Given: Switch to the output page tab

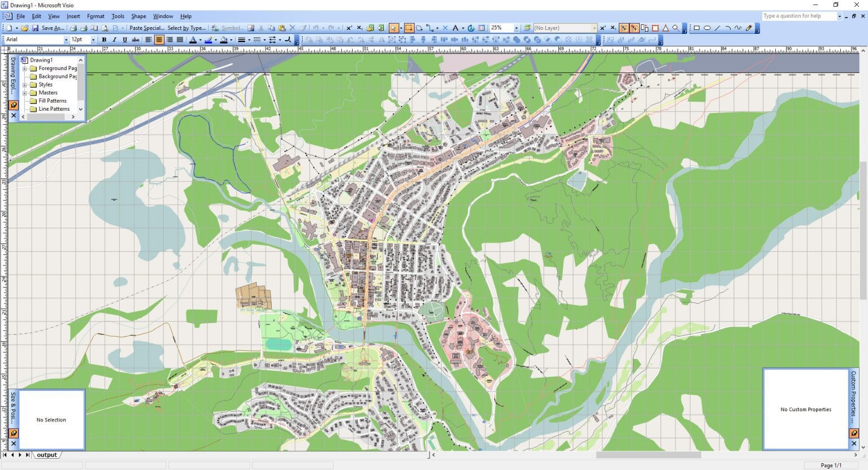Looking at the screenshot, I should click(x=47, y=455).
